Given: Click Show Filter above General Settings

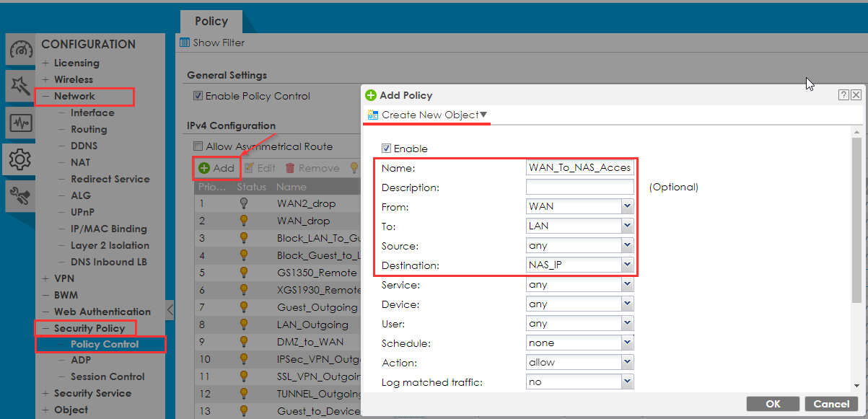Looking at the screenshot, I should pos(218,43).
